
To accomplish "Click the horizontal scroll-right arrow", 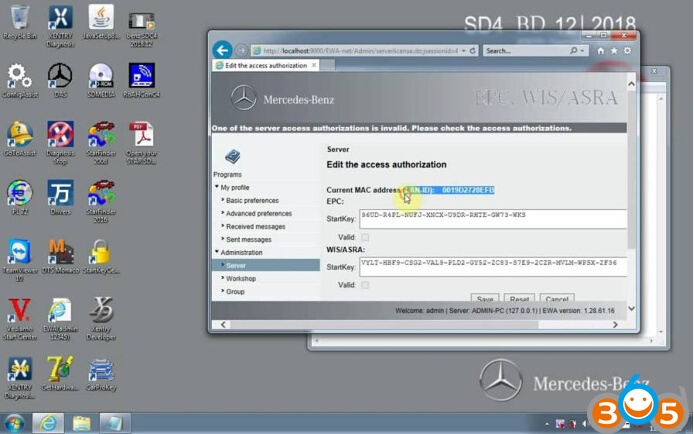I will 615,325.
